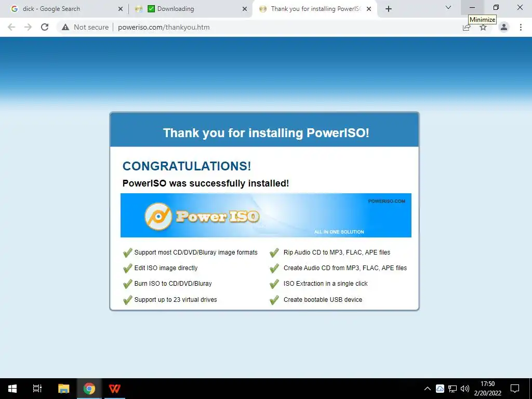Click the checkmark beside Edit ISO image directly
Image resolution: width=532 pixels, height=399 pixels.
[x=128, y=268]
